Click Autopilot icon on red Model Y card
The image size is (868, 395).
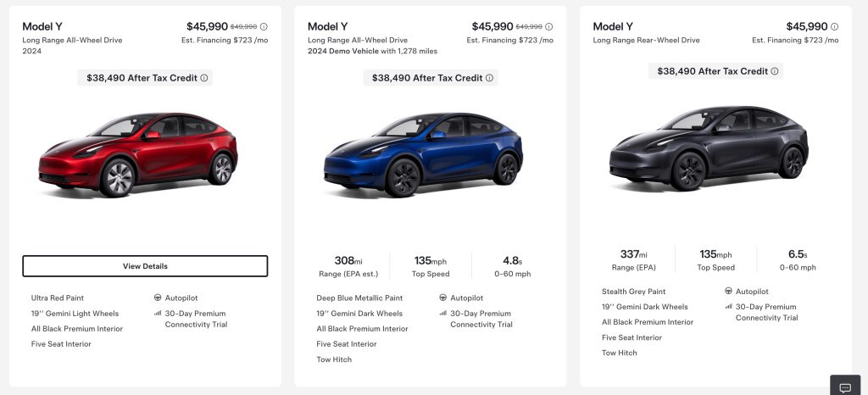click(x=159, y=298)
